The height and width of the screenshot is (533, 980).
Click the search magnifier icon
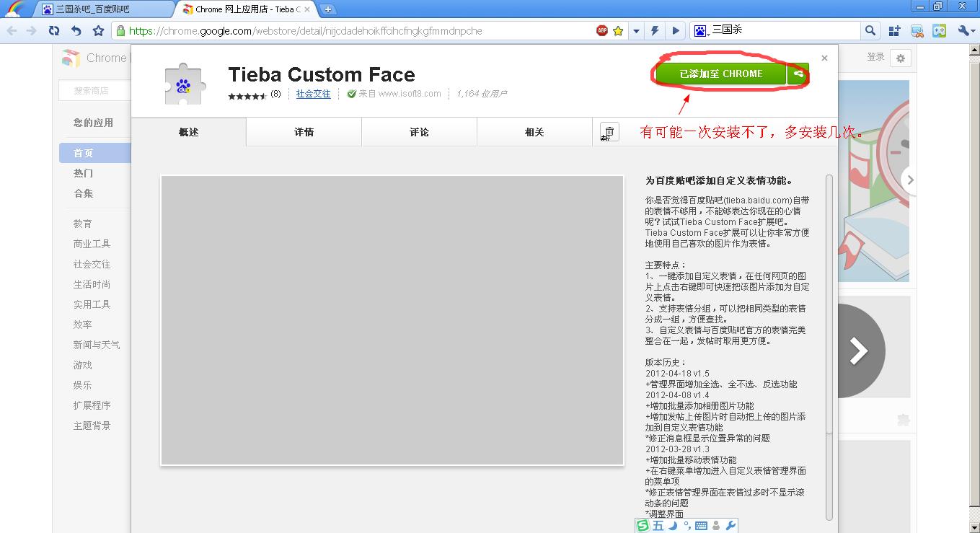(870, 30)
